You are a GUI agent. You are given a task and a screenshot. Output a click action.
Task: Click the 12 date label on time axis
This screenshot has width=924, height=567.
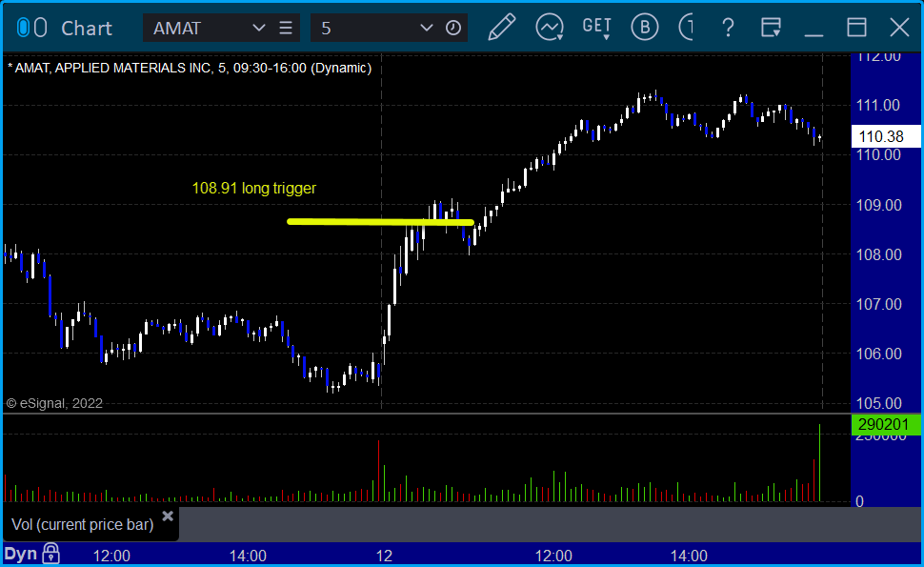point(384,556)
